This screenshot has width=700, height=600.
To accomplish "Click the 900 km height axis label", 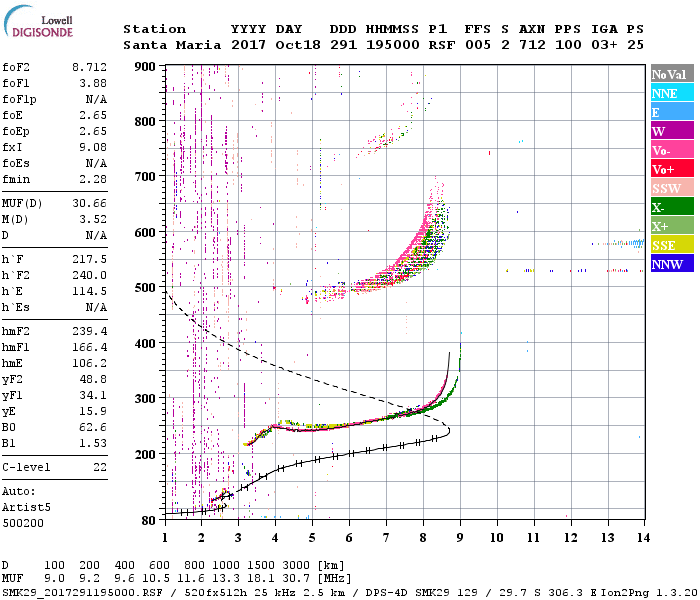I will [145, 67].
